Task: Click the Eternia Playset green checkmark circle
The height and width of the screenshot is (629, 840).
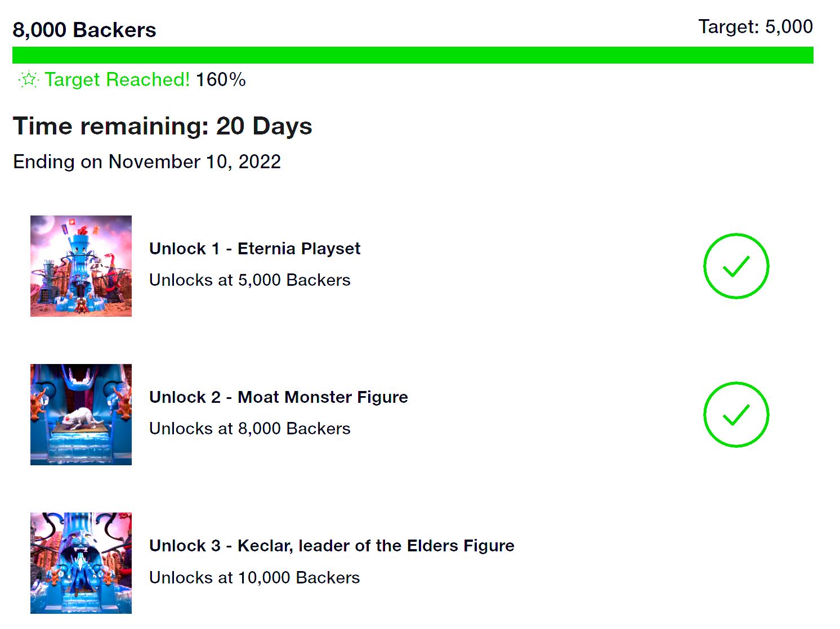Action: (736, 266)
